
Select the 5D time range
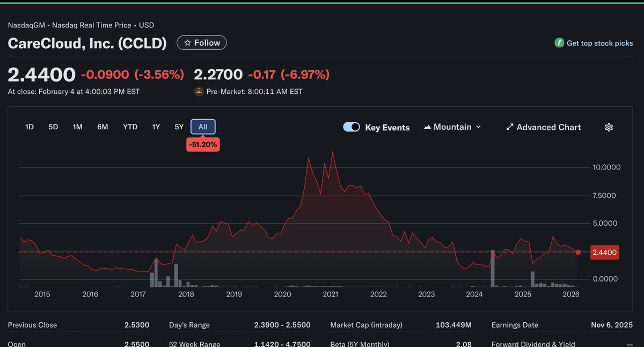(x=53, y=127)
